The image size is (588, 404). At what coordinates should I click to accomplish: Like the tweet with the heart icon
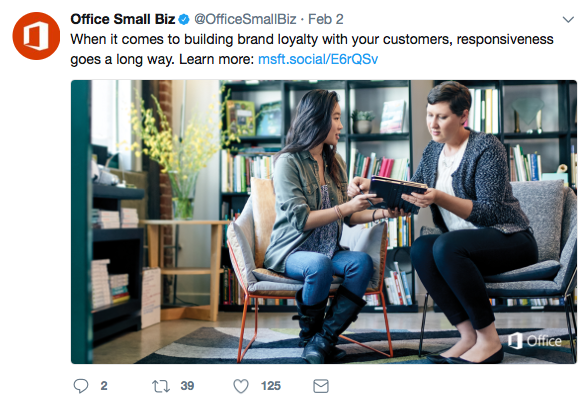[x=241, y=386]
